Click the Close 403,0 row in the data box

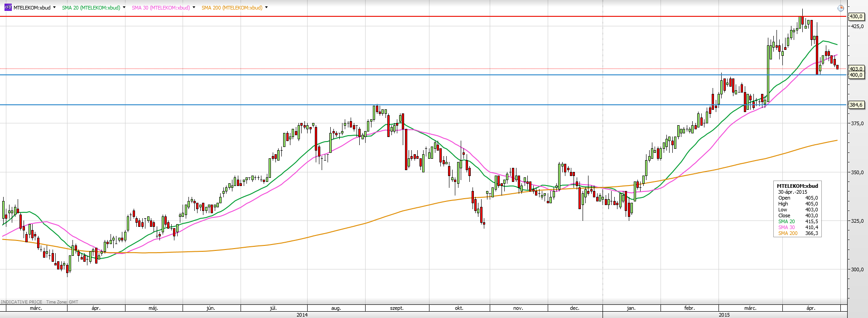pyautogui.click(x=798, y=215)
